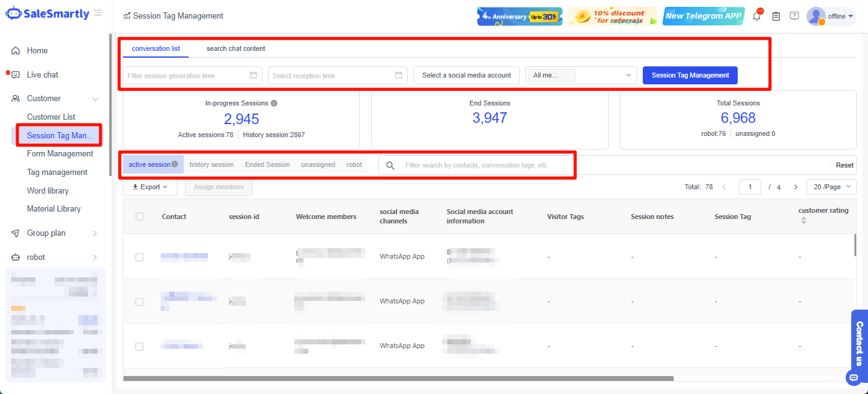Open the Export dropdown menu
The height and width of the screenshot is (394, 868).
(x=150, y=187)
